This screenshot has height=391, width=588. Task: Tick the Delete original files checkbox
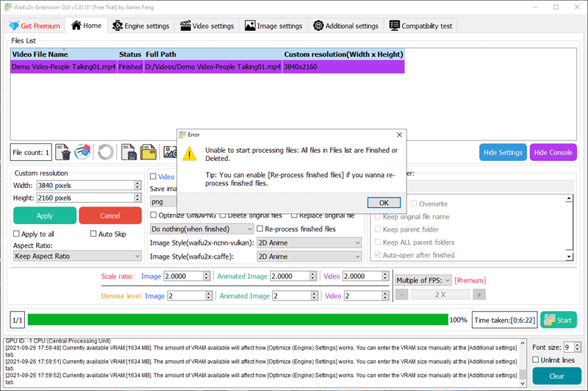click(223, 215)
